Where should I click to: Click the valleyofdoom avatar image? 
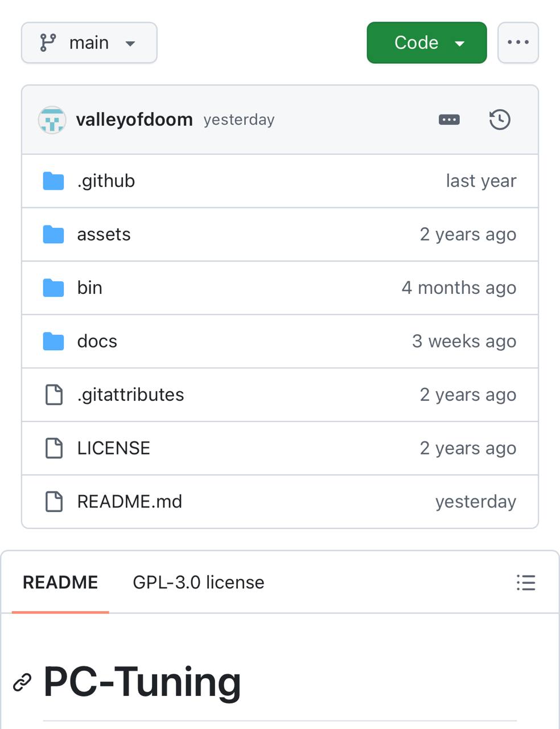pyautogui.click(x=52, y=120)
